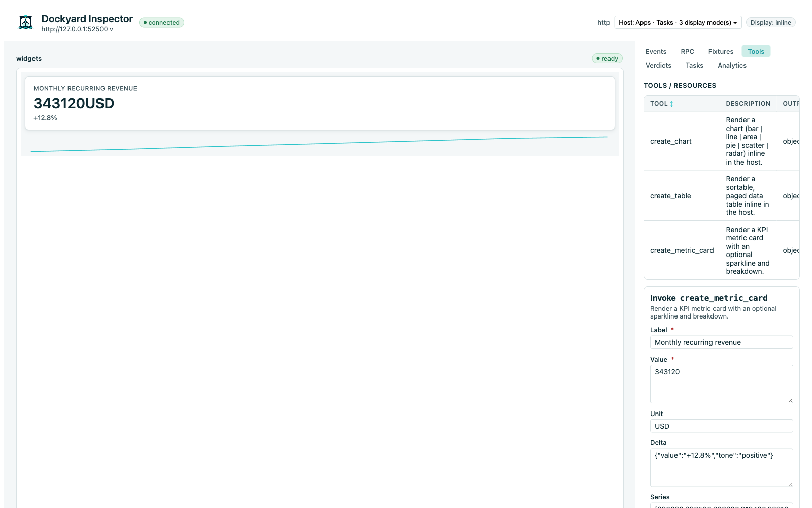Screen dimensions: 812x508
Task: Click the http transport label
Action: (603, 22)
